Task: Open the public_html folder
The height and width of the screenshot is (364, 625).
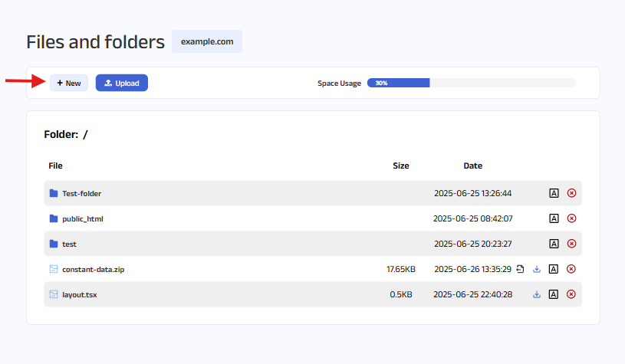Action: (x=82, y=218)
